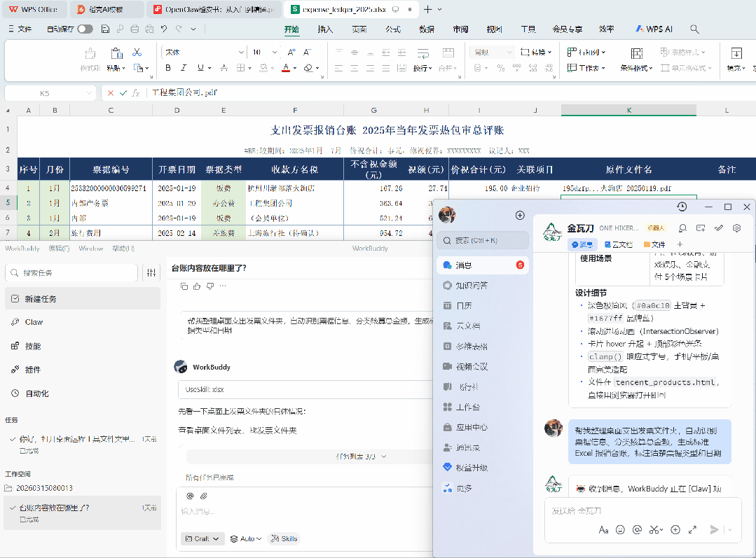The image size is (756, 558).
Task: Open the WPS AI tab
Action: coord(654,29)
